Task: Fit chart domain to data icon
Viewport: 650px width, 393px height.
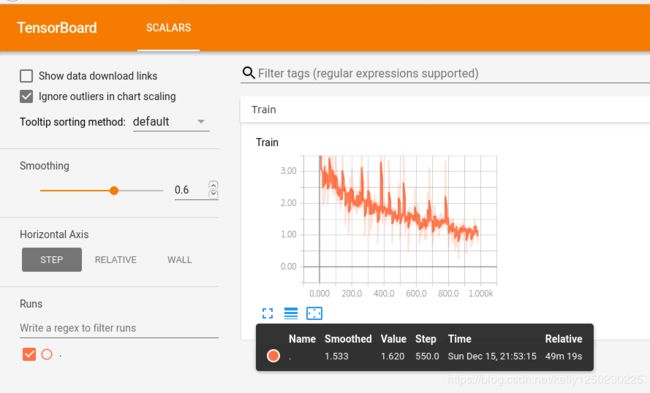Action: 314,313
